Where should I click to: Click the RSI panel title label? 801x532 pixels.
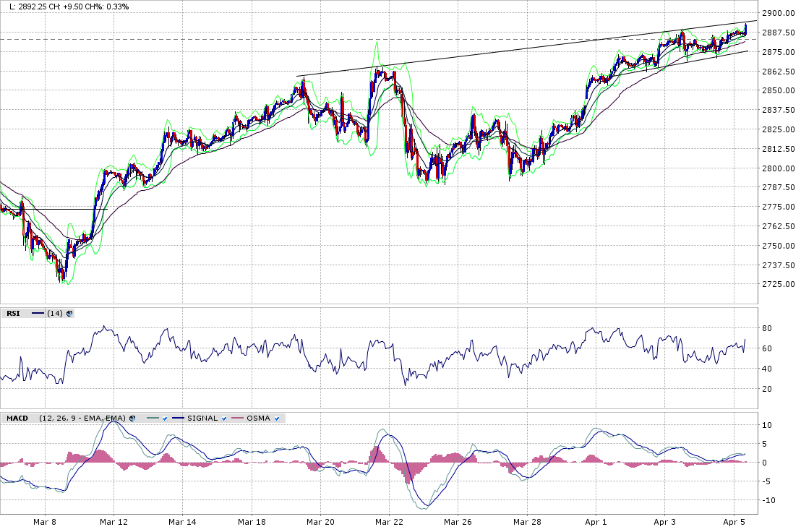[x=13, y=313]
